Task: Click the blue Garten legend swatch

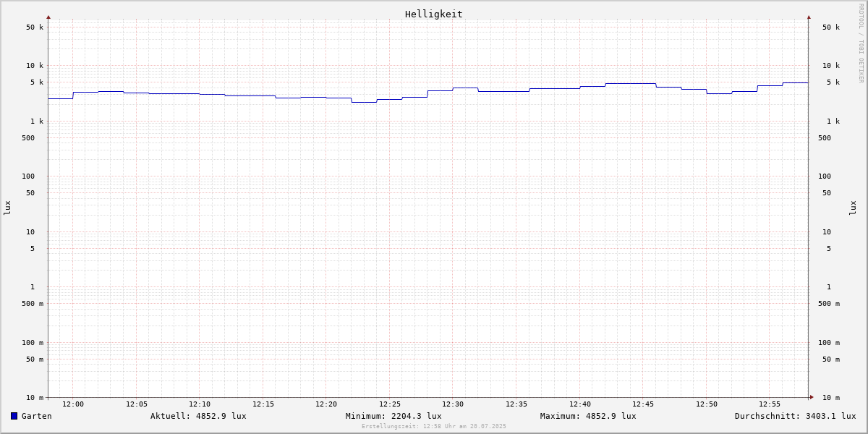Action: [x=14, y=416]
